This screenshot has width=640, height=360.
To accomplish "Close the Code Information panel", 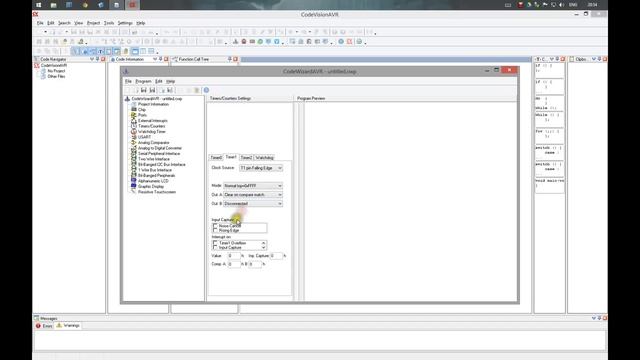I will point(166,59).
